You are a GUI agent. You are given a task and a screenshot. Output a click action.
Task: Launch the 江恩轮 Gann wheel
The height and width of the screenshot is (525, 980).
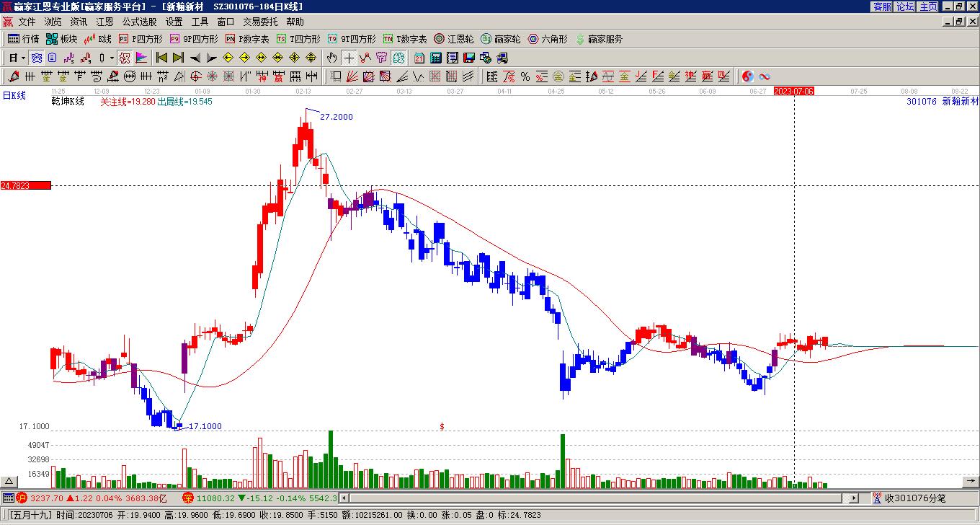(x=454, y=39)
